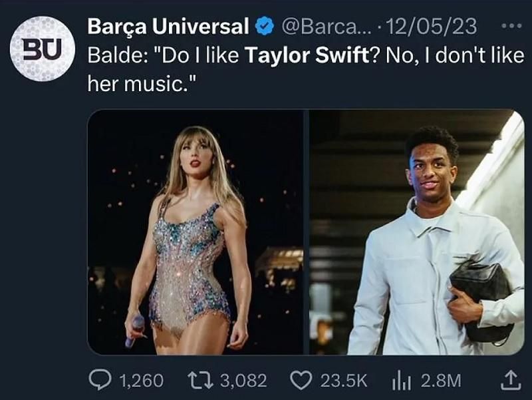This screenshot has width=532, height=400.
Task: Click the tweet text starting with Balde
Action: (x=306, y=69)
